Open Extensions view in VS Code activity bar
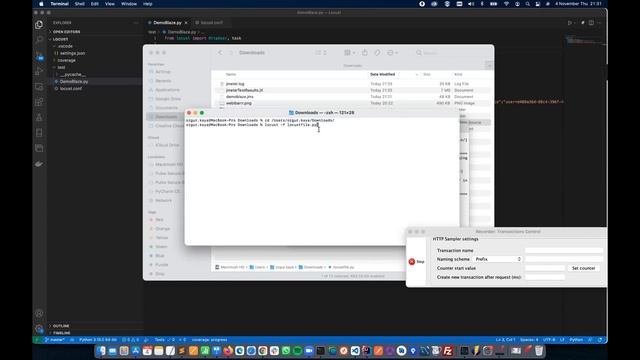Image resolution: width=640 pixels, height=360 pixels. (x=39, y=102)
